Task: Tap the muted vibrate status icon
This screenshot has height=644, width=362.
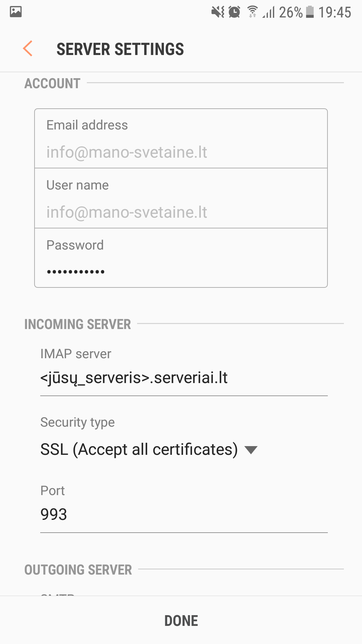Action: click(x=218, y=12)
